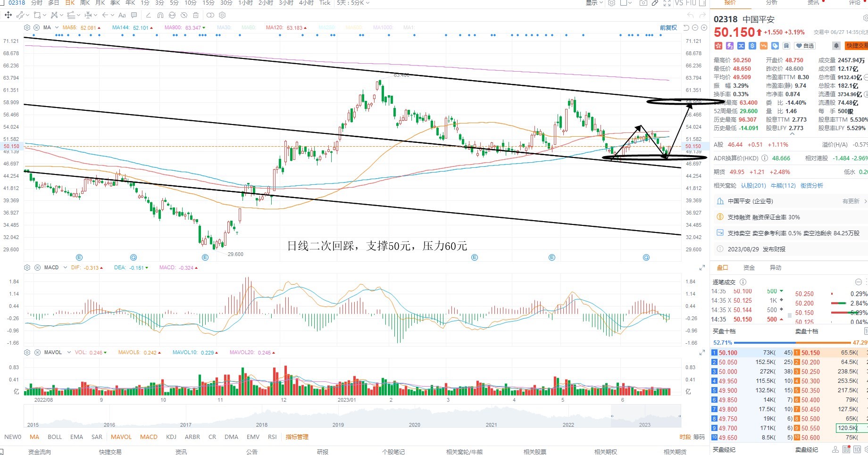Open the more options icon for 逐笔成交
868x455 pixels.
click(858, 282)
